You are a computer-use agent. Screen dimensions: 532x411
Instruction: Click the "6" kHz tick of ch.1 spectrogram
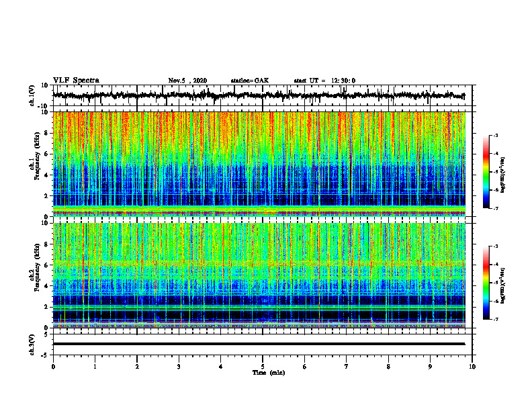pos(46,154)
